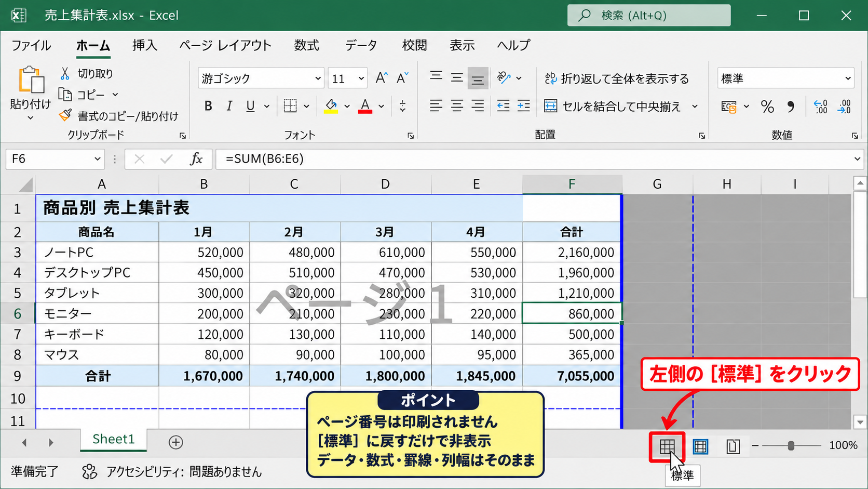
Task: Click the decrease indent icon
Action: 503,106
